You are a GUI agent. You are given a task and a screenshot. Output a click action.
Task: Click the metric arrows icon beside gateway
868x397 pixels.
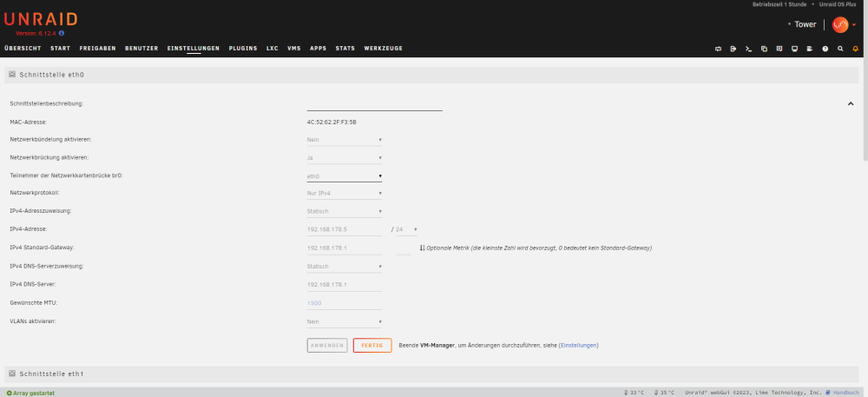coord(422,248)
